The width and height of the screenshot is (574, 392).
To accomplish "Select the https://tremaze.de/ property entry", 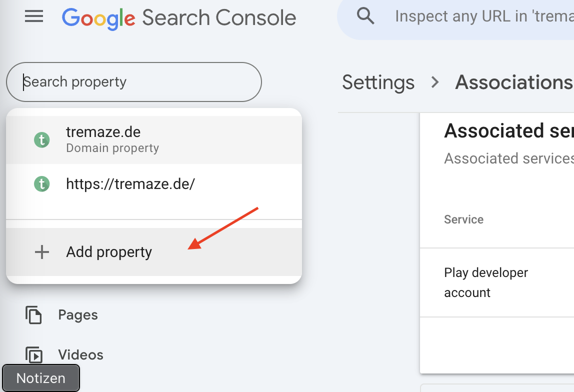I will pos(130,184).
